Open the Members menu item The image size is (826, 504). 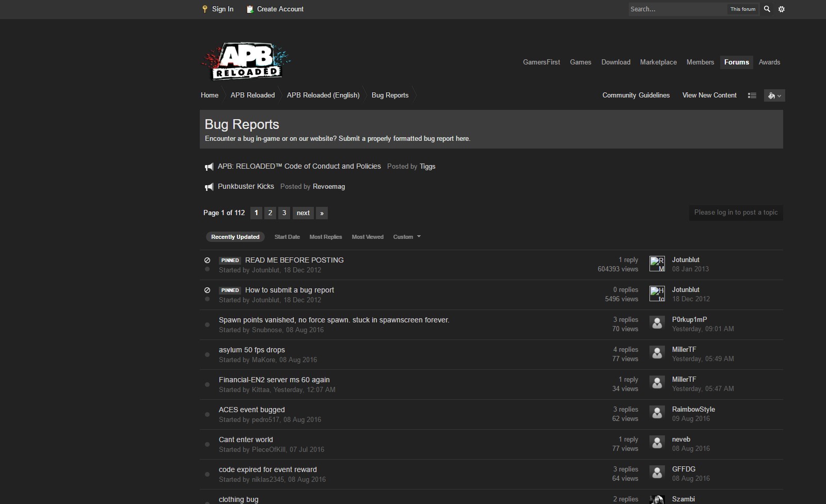(701, 62)
